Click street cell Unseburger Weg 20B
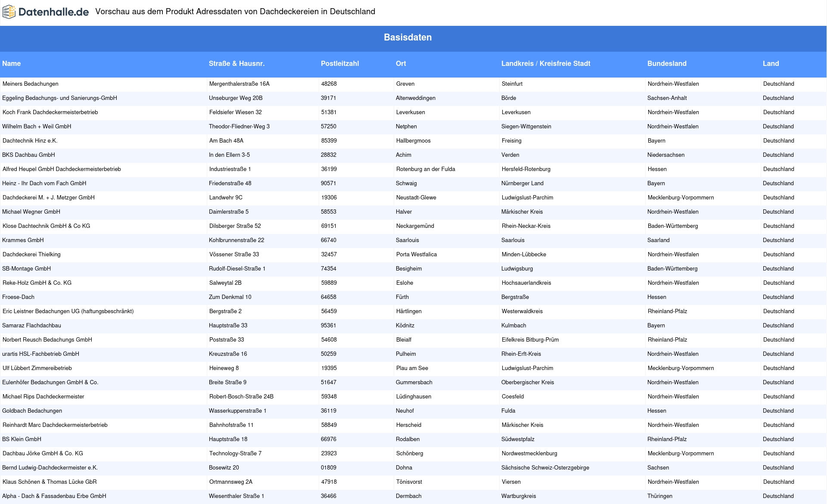The height and width of the screenshot is (504, 827). click(236, 98)
